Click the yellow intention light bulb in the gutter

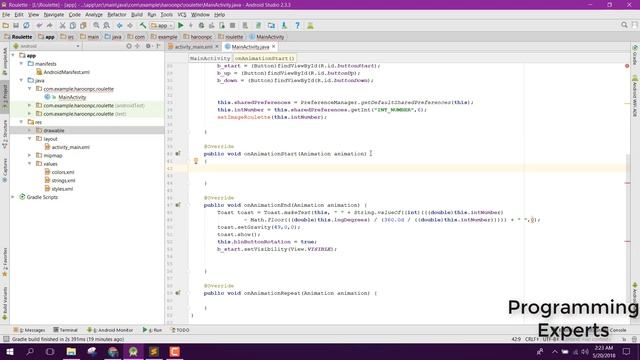[x=196, y=161]
